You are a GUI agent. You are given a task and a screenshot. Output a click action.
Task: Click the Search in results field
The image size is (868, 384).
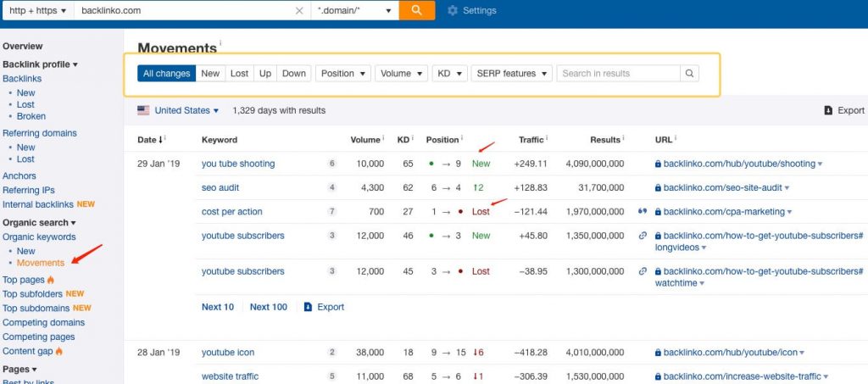pyautogui.click(x=618, y=74)
